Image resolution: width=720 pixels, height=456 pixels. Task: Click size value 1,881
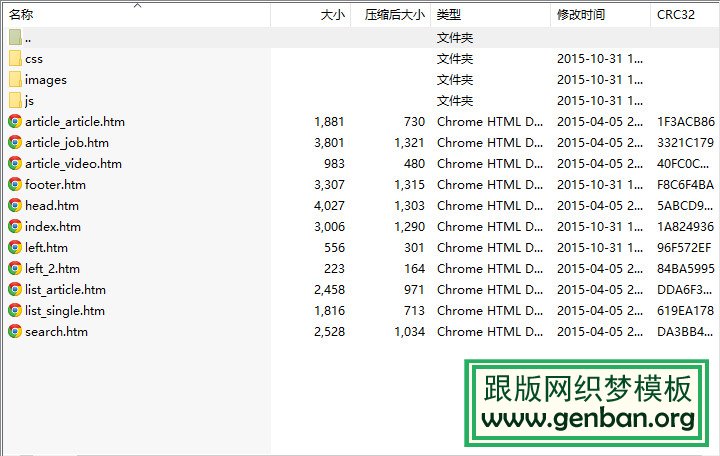(x=329, y=122)
